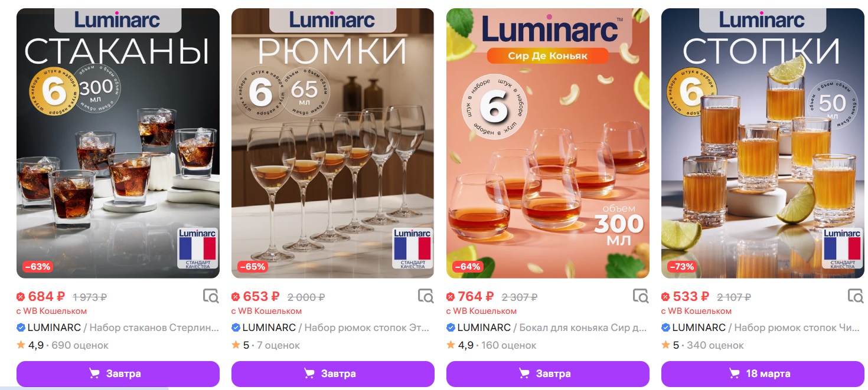Click similar-items search icon for 684 ₽ glasses
The width and height of the screenshot is (868, 390).
210,296
